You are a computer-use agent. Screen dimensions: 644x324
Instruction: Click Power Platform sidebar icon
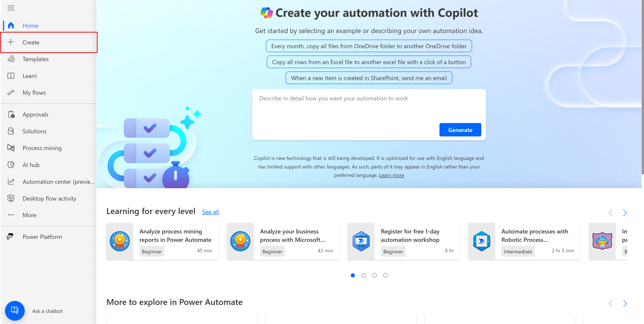(x=11, y=236)
